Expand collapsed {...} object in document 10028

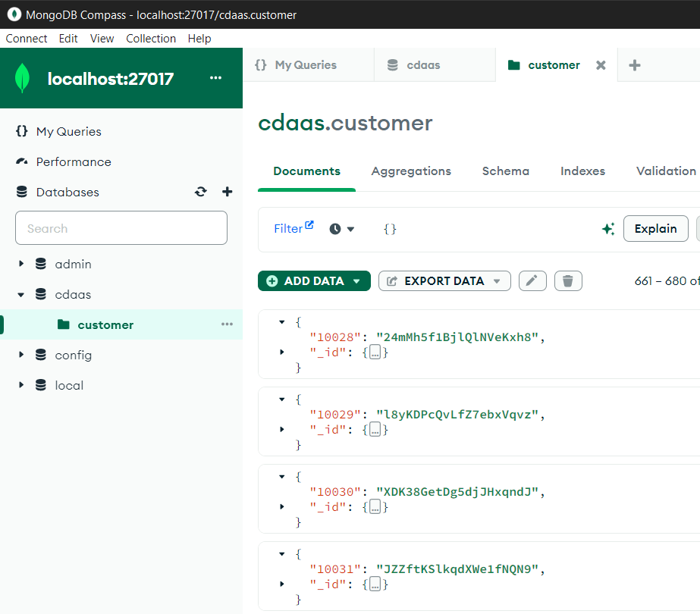(x=375, y=352)
